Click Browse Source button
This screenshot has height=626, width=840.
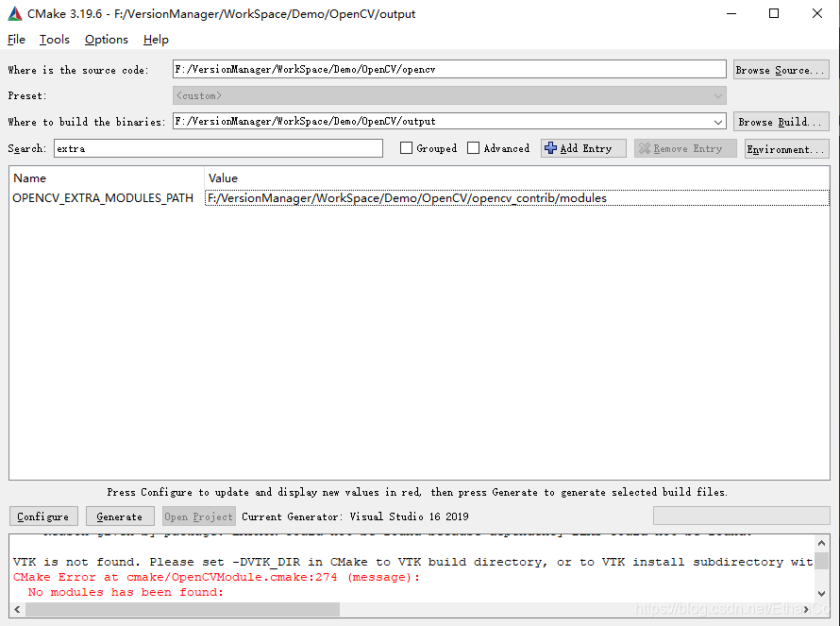[x=781, y=70]
